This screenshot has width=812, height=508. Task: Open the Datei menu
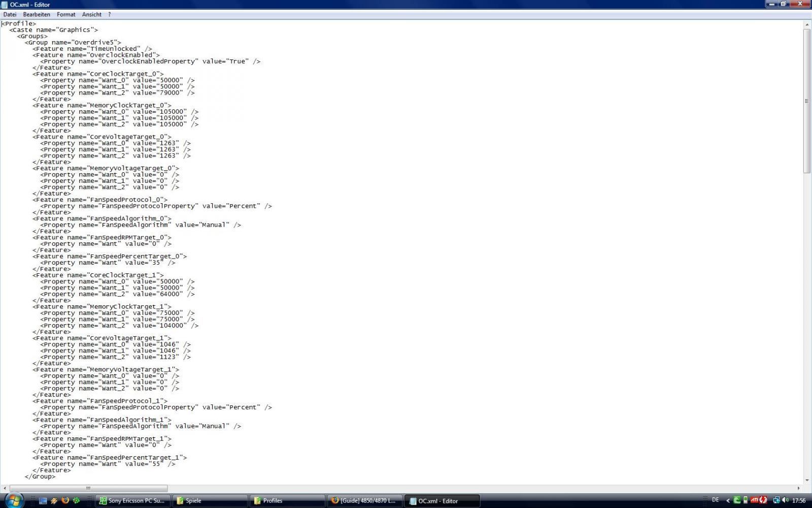coord(10,15)
